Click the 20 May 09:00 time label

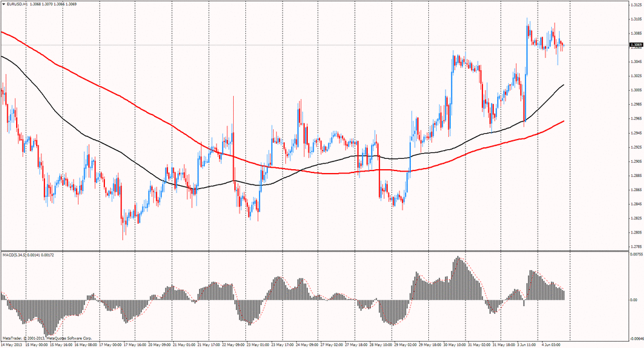click(x=159, y=345)
